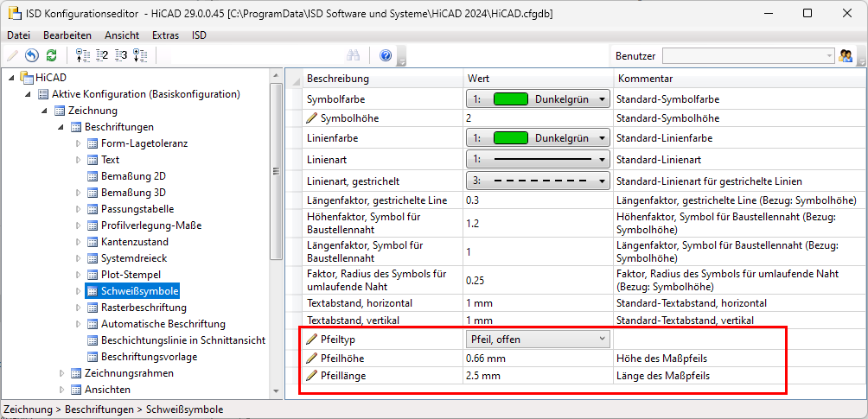Click table icon beside Beschriftungsvorlage
Screen dimensions: 868x419
93,357
